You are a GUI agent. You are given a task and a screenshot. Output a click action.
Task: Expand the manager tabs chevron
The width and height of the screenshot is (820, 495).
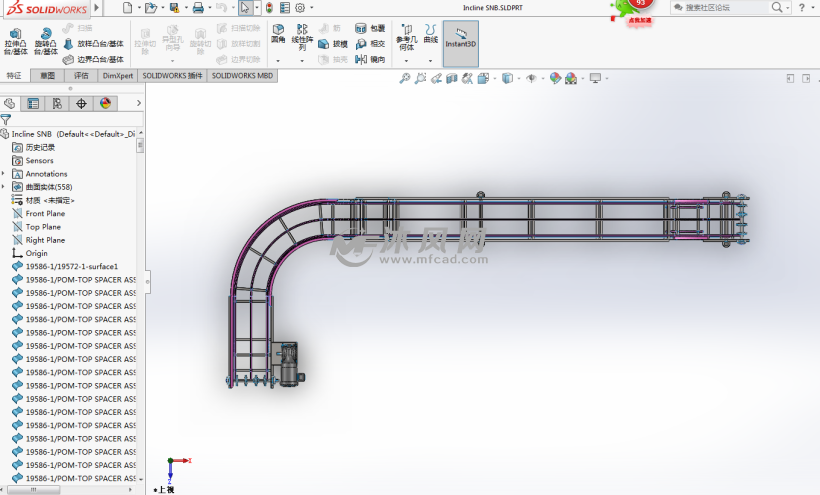coord(139,103)
